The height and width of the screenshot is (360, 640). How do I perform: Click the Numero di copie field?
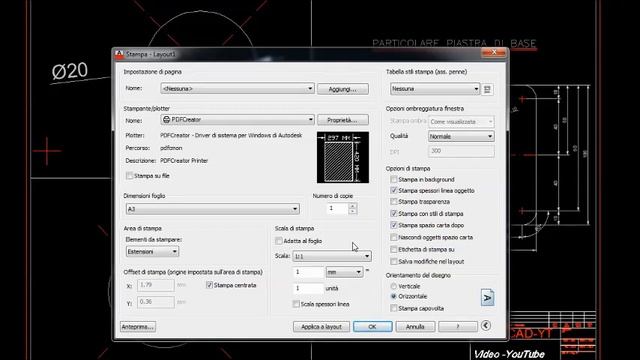click(x=338, y=209)
